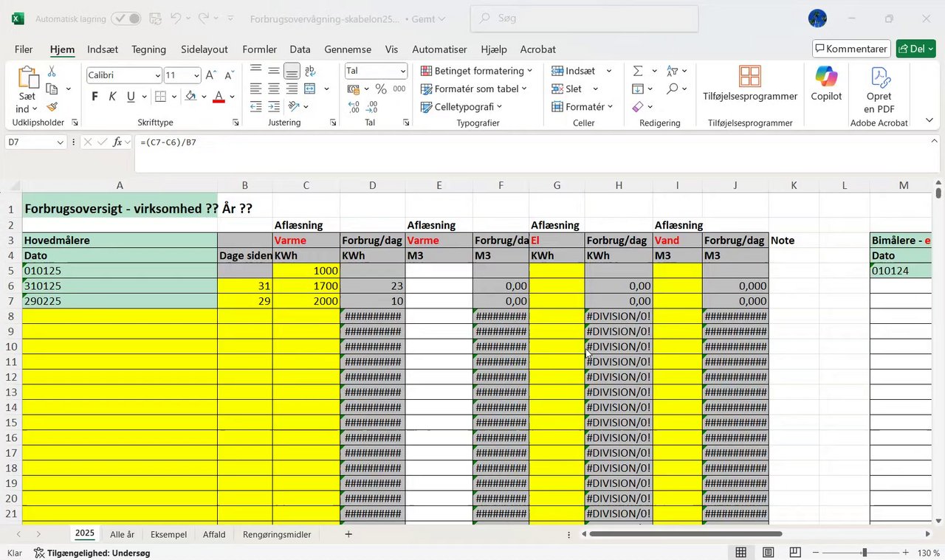
Task: Select cell C7 containing 2000
Action: coord(306,301)
